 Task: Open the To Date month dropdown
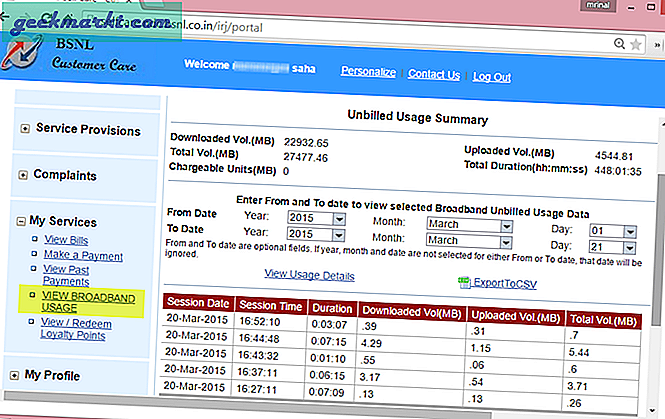(x=469, y=240)
